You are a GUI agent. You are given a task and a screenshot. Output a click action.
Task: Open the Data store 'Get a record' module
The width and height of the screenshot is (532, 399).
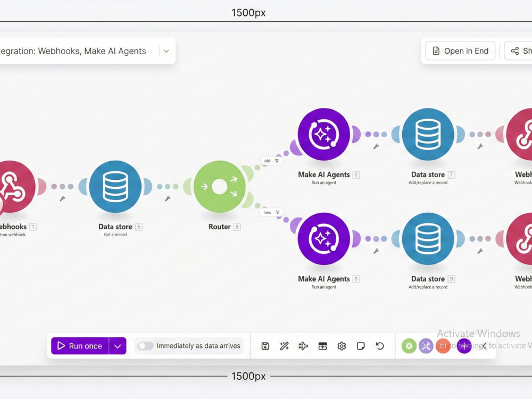tap(115, 187)
